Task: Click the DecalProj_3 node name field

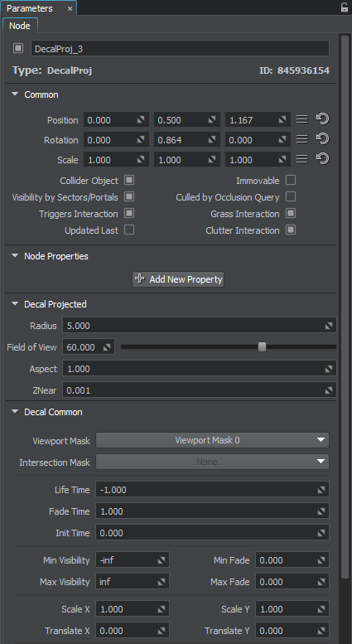Action: point(180,48)
